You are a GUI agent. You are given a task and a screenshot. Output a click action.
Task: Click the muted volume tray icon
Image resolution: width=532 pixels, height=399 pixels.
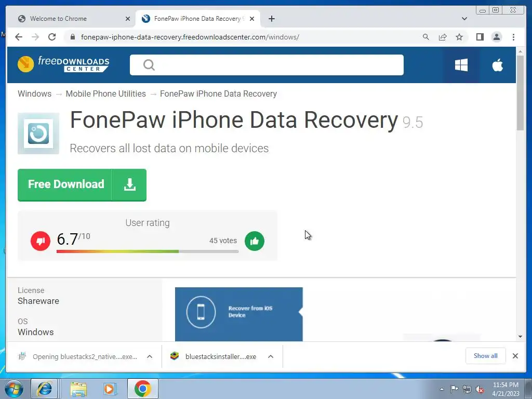coord(480,389)
